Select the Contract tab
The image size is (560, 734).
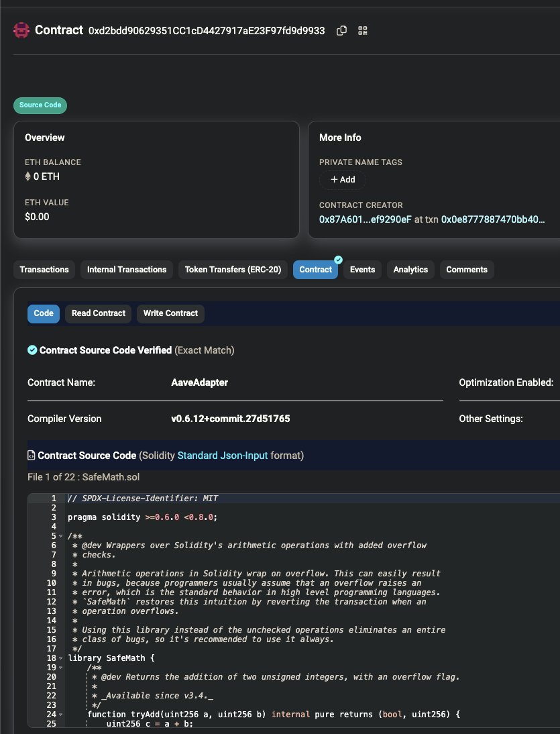[x=315, y=270]
